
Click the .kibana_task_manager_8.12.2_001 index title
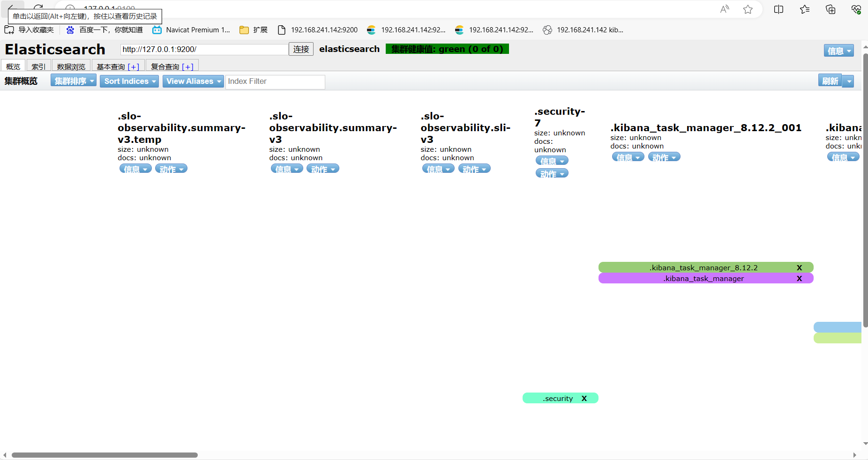point(706,127)
